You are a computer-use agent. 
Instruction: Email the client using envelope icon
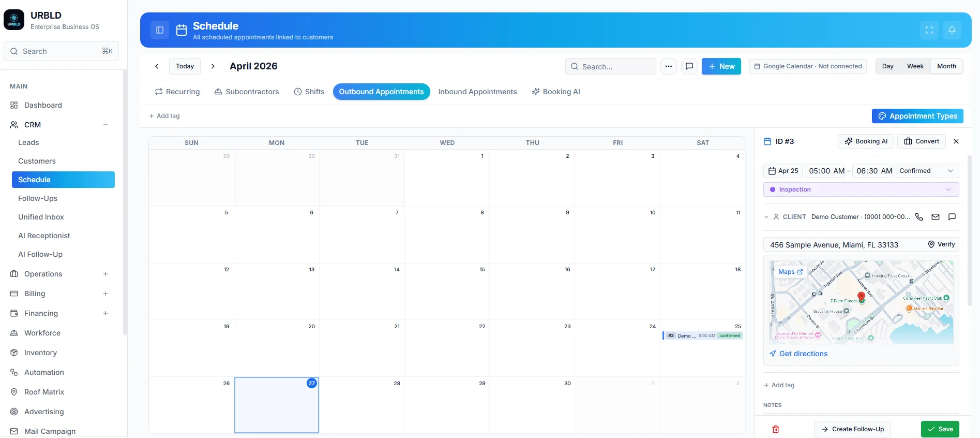tap(936, 217)
